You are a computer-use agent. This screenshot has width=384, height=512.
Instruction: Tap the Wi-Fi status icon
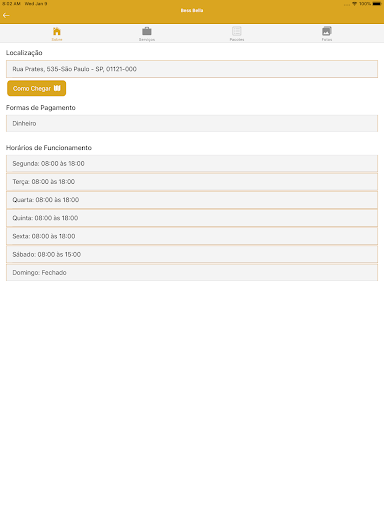click(x=354, y=4)
